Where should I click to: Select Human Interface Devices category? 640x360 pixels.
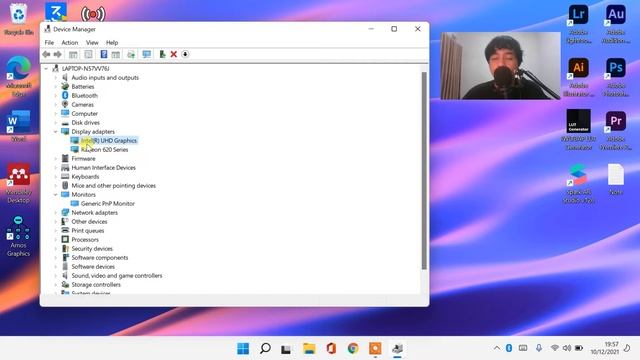click(103, 168)
